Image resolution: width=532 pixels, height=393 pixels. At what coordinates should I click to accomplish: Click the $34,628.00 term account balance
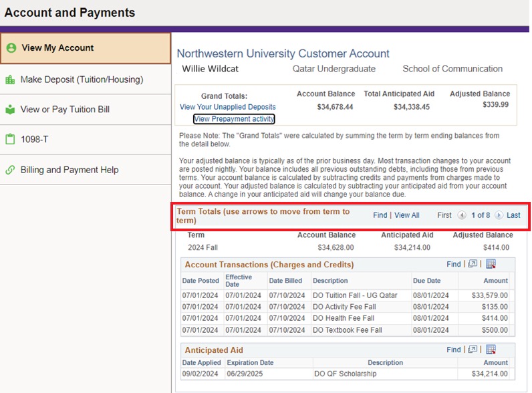tap(336, 248)
